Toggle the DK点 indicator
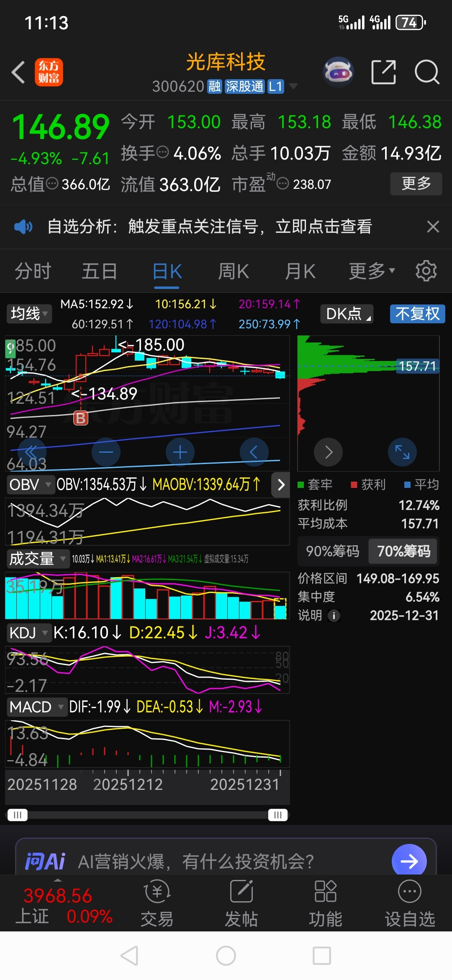The width and height of the screenshot is (452, 980). click(347, 314)
